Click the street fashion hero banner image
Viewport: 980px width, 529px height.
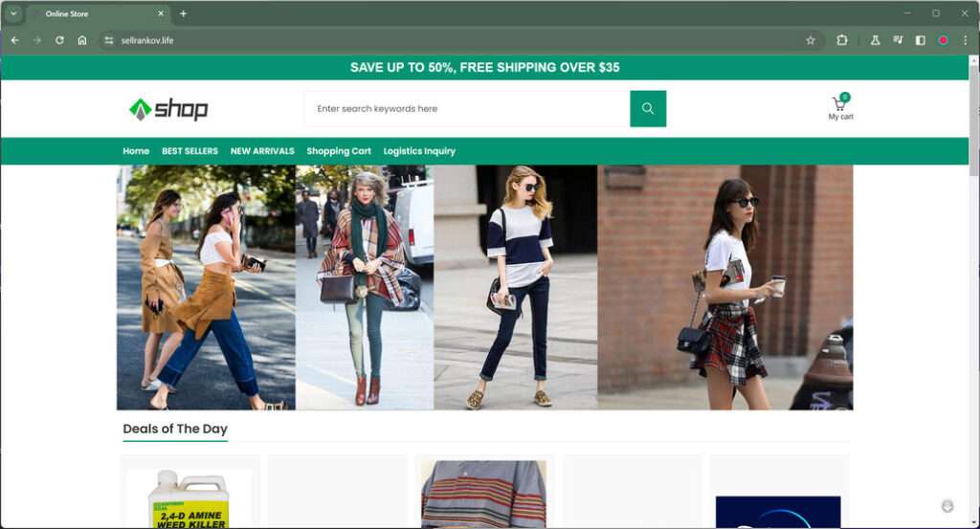[x=485, y=287]
